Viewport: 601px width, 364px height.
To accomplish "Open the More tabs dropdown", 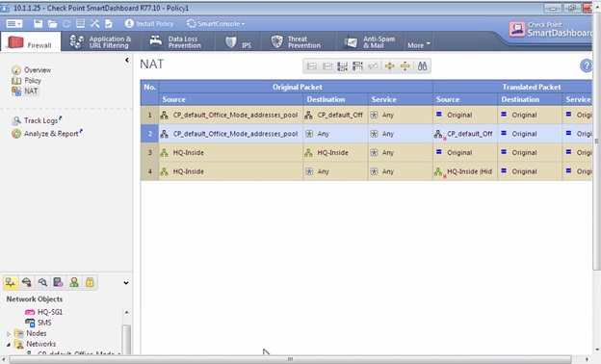I will click(419, 45).
